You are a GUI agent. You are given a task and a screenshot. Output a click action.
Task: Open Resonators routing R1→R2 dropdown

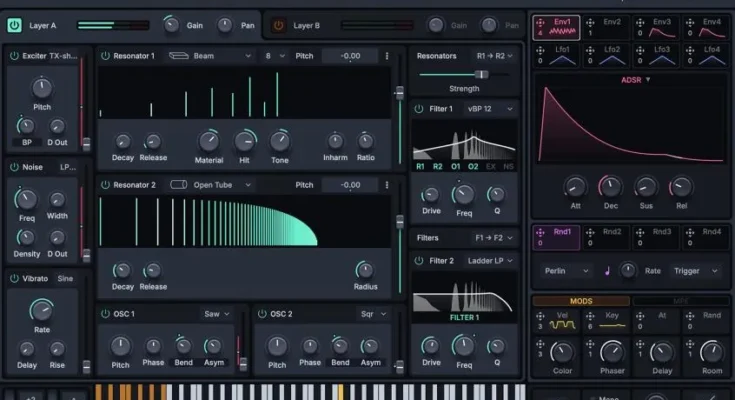[x=495, y=56]
